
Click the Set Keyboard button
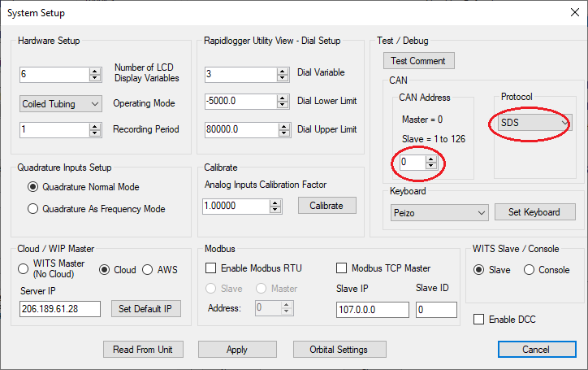534,212
